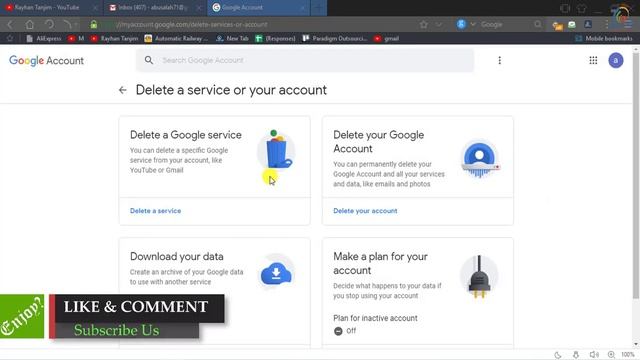Open the New Tab bookmark
Viewport: 640px width, 360px height.
pos(232,38)
